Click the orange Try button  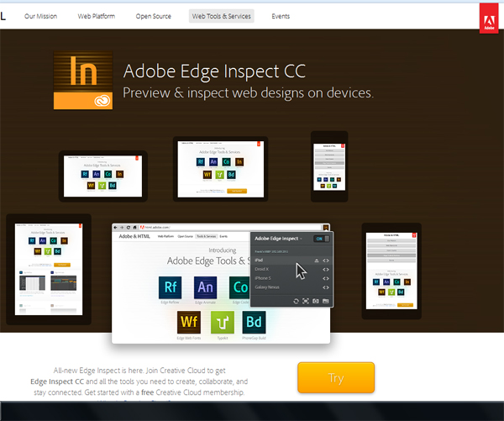click(336, 377)
